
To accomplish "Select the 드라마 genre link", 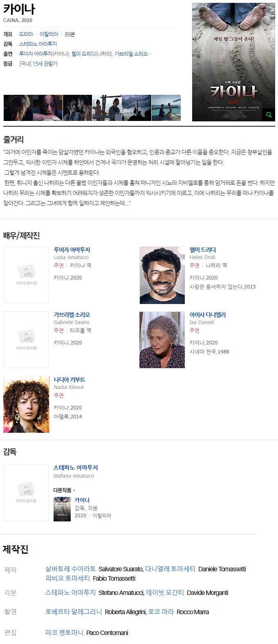I will pyautogui.click(x=26, y=34).
